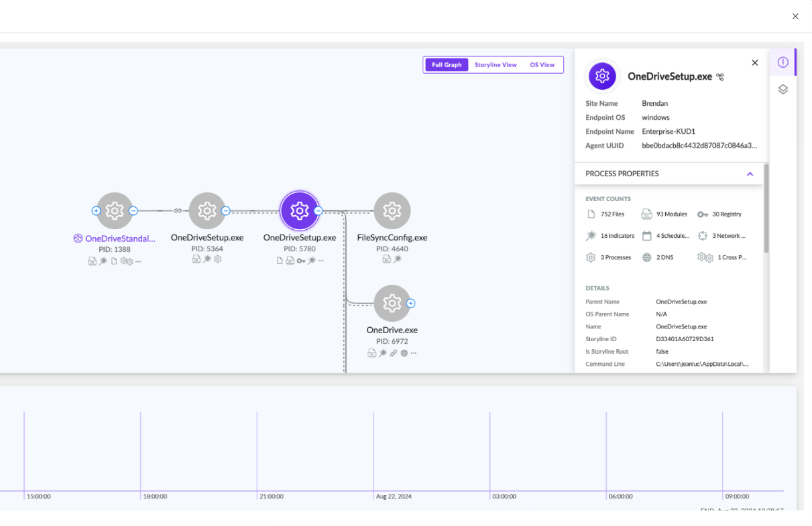Open the OneDriveStandal... process link
Image resolution: width=812 pixels, height=526 pixels.
[119, 238]
